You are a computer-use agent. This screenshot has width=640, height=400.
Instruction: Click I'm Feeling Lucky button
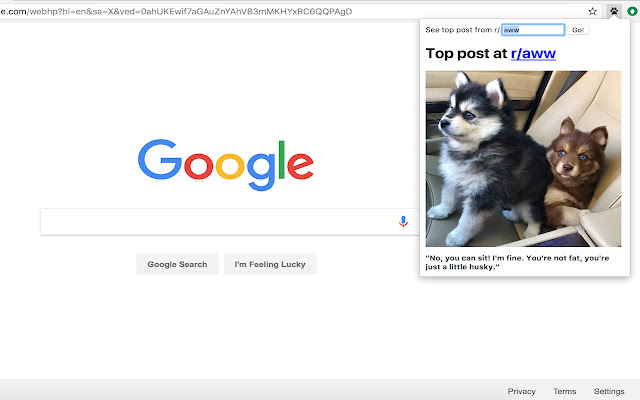pos(270,264)
